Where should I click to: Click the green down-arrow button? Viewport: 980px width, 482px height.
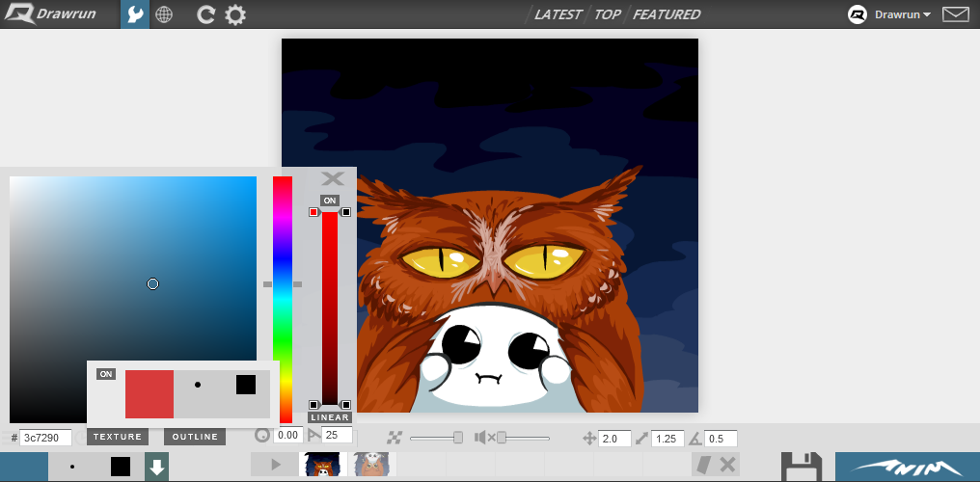coord(157,467)
